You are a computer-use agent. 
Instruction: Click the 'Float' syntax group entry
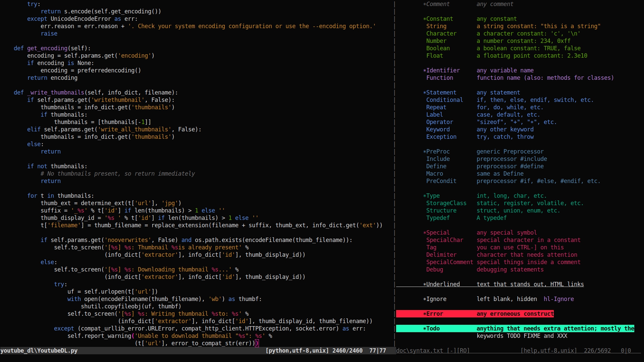[434, 56]
